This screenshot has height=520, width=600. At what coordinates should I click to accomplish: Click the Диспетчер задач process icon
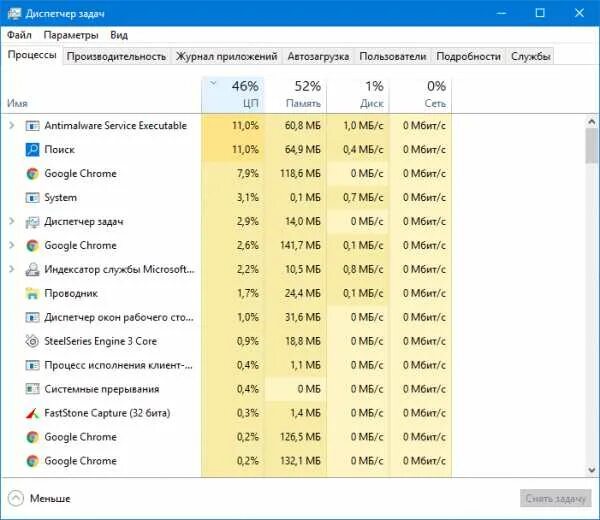(x=32, y=222)
